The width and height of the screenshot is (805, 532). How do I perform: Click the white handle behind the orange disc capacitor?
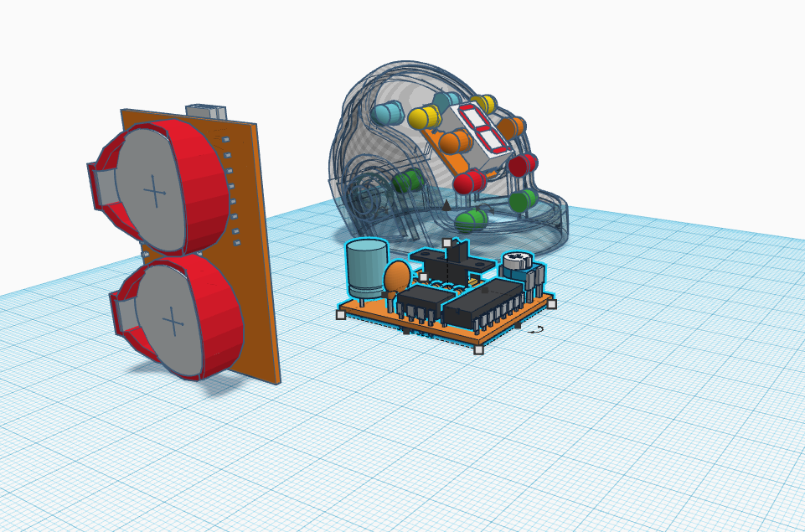[x=423, y=277]
